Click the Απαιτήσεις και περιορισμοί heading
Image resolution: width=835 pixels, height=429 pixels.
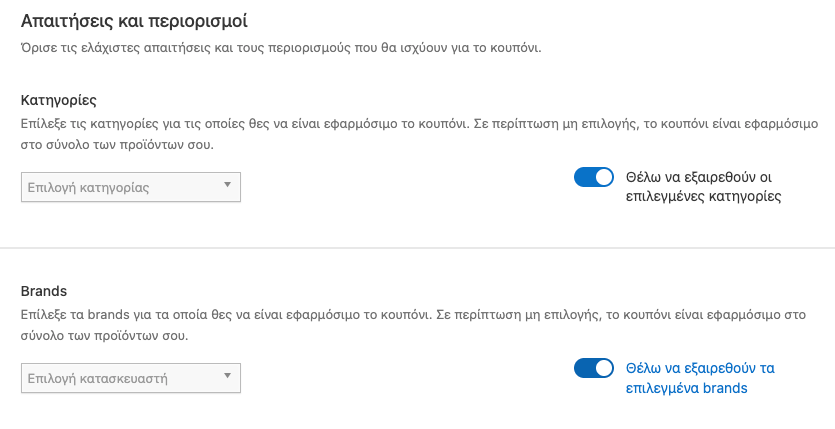tap(134, 21)
